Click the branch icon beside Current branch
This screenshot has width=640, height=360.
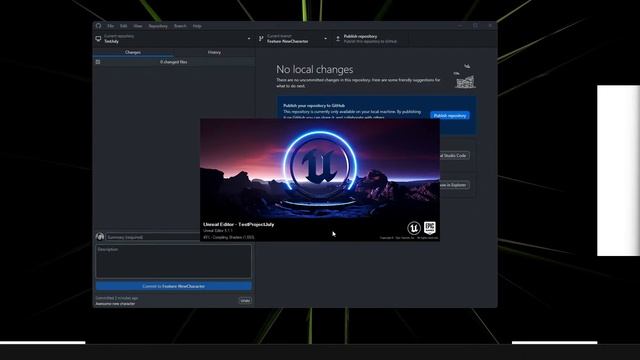click(261, 39)
